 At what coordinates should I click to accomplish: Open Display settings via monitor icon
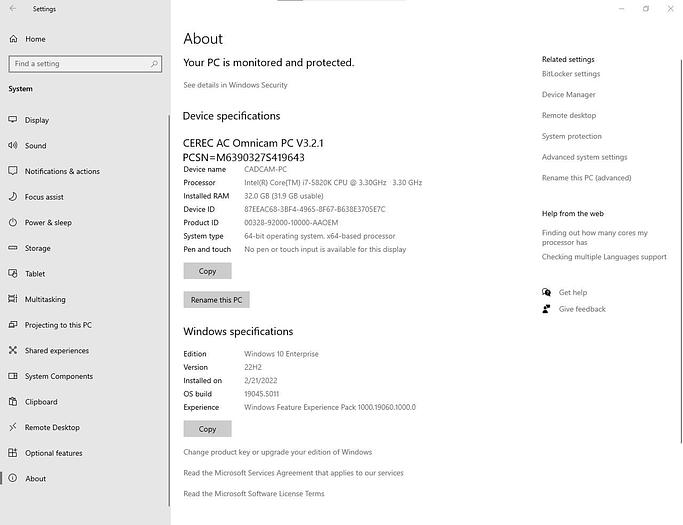[14, 120]
